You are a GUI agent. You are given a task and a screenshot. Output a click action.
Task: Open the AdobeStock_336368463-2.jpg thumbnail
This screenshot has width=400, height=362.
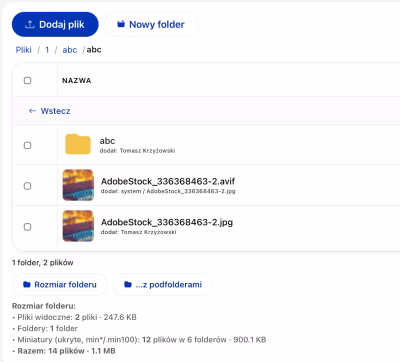pyautogui.click(x=78, y=226)
